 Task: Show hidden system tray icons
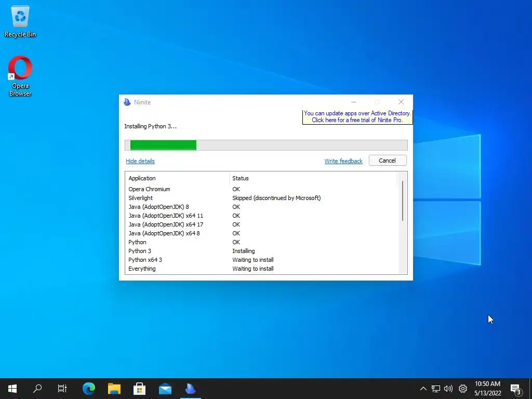(423, 389)
